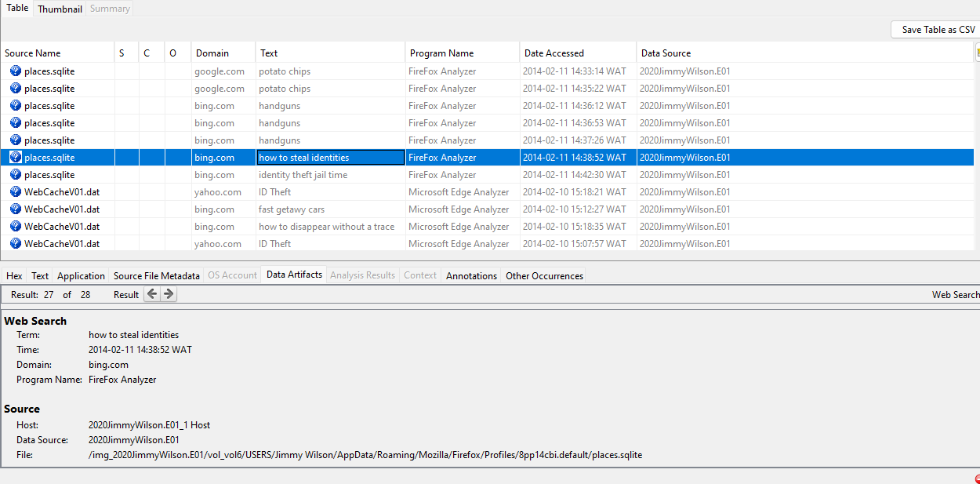Sort the table by the Domain column header
Screen dimensions: 980x484
pyautogui.click(x=212, y=53)
